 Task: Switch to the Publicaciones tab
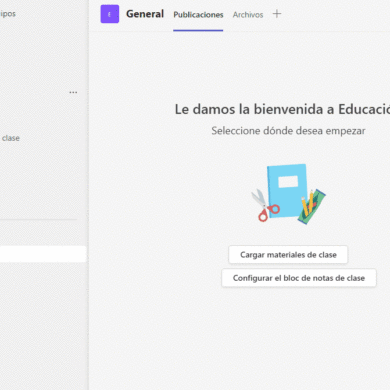point(198,15)
